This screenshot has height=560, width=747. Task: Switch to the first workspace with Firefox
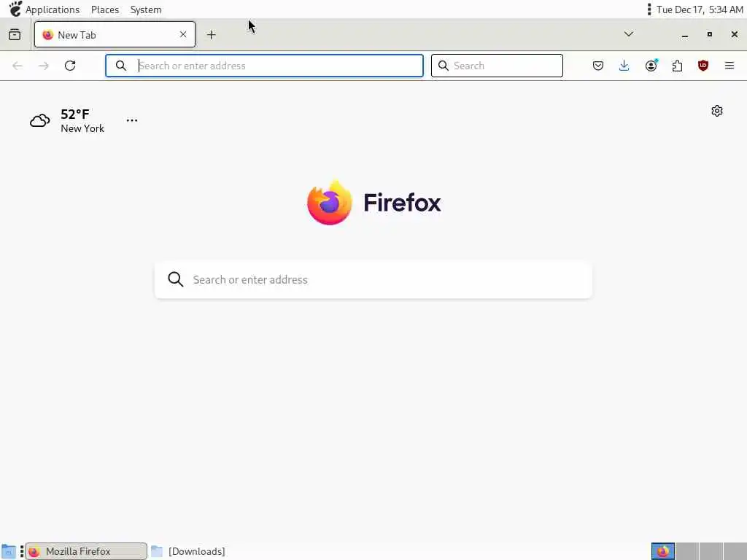tap(663, 551)
